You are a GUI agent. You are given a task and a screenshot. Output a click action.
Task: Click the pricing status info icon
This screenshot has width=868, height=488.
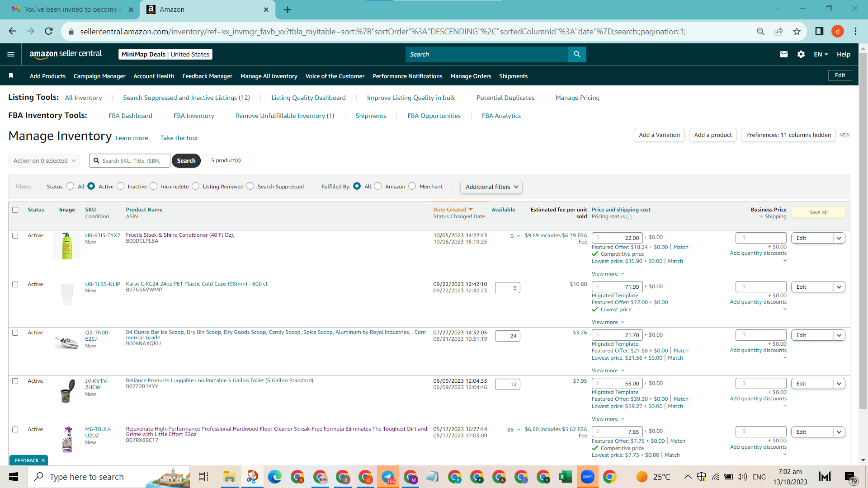[x=629, y=217]
